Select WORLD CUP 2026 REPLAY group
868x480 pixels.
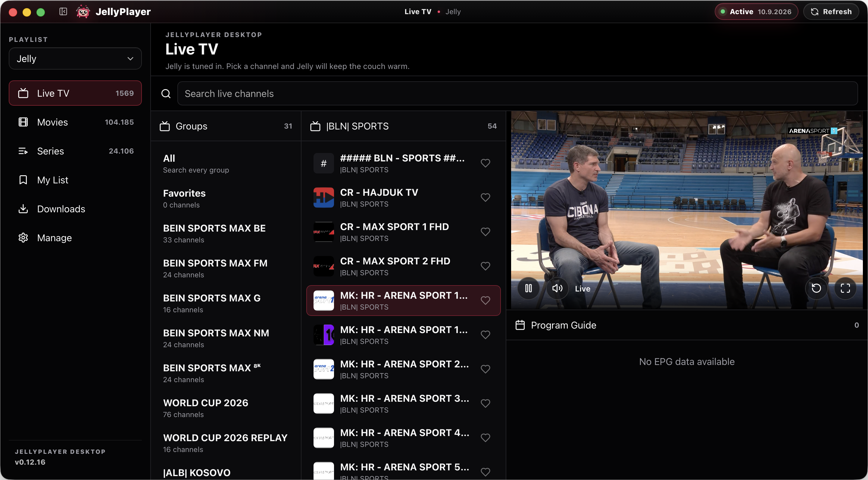tap(226, 444)
